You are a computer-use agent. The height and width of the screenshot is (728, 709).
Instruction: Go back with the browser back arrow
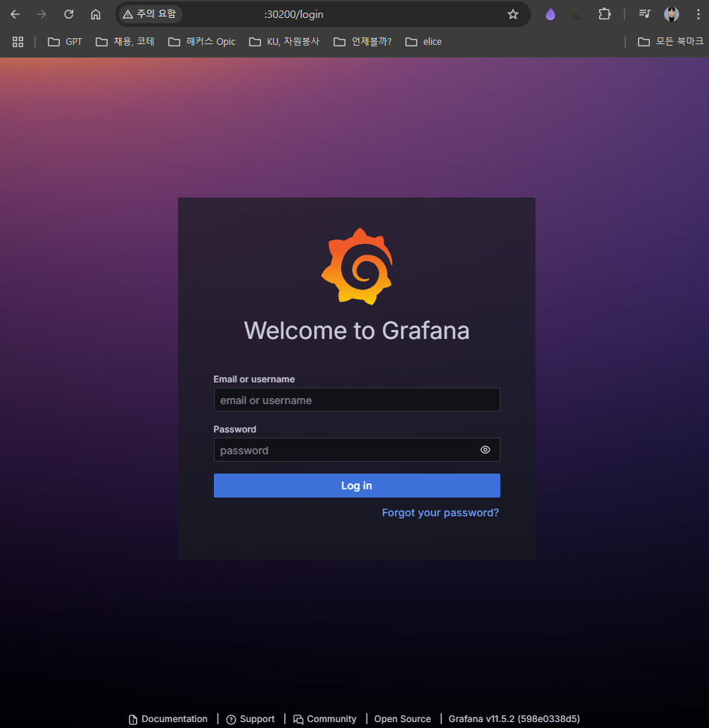point(15,14)
